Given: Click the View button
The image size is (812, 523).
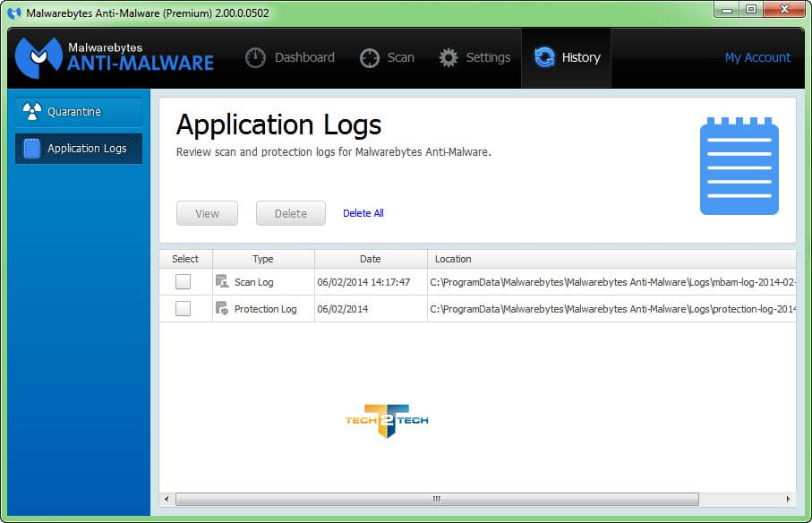Looking at the screenshot, I should pos(207,213).
